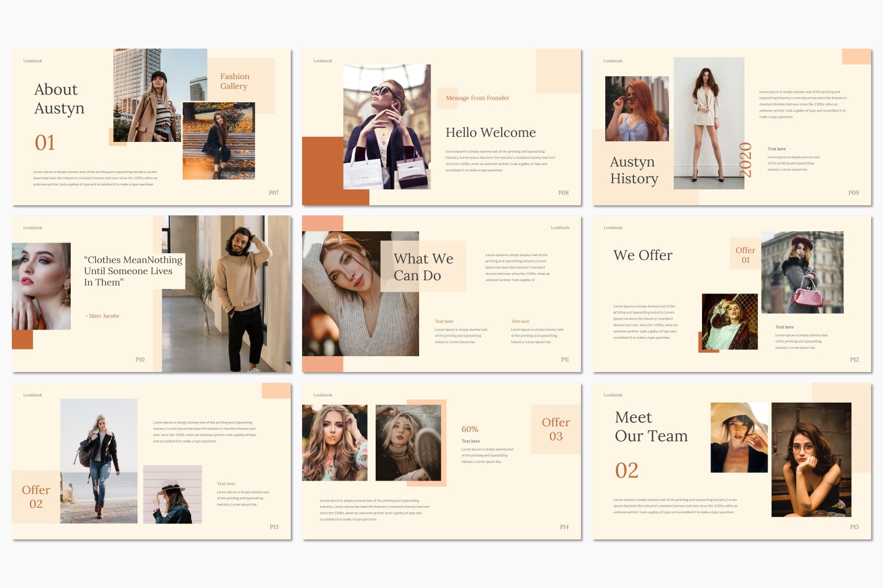
Task: Click the "Offer 02" label box
Action: click(36, 496)
